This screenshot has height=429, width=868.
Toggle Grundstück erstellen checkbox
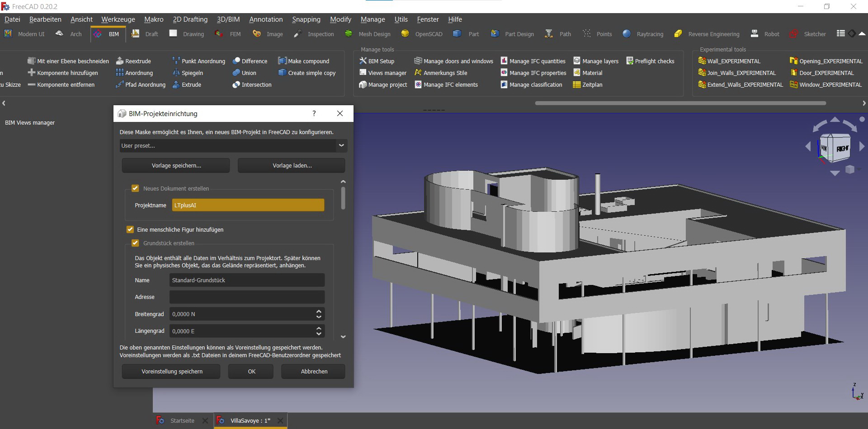135,243
